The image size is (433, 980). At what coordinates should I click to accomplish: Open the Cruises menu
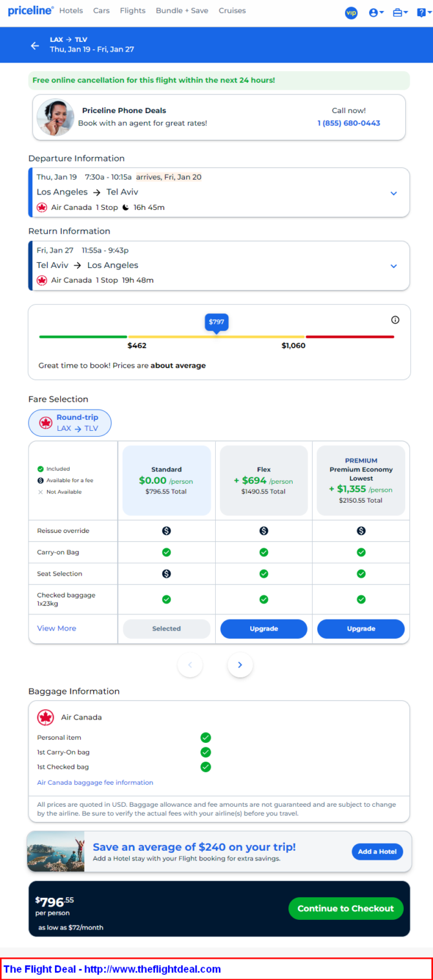tap(232, 10)
